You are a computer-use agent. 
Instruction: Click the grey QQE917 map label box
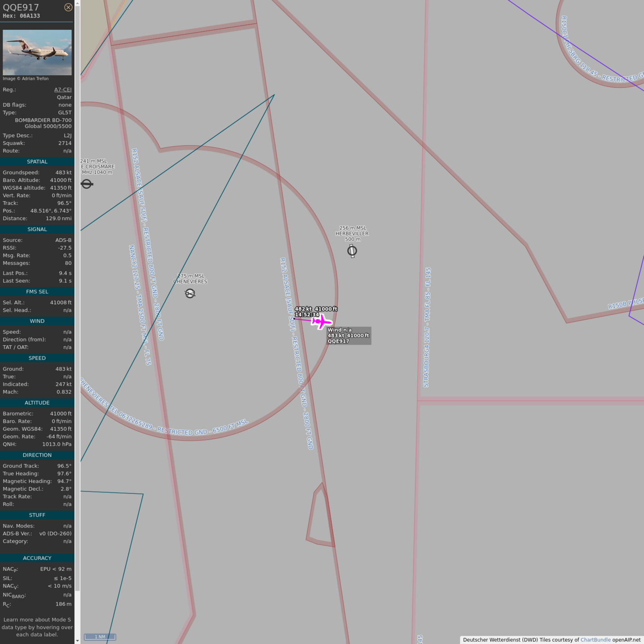point(348,336)
